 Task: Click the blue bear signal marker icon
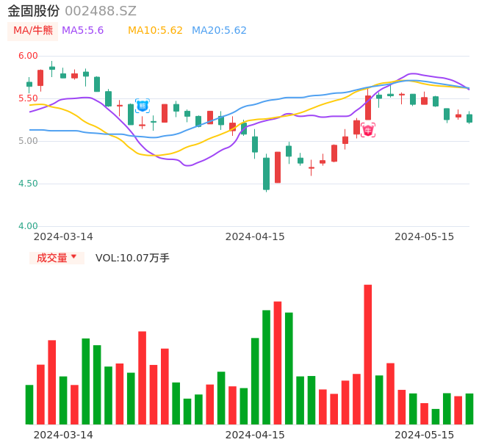142,106
